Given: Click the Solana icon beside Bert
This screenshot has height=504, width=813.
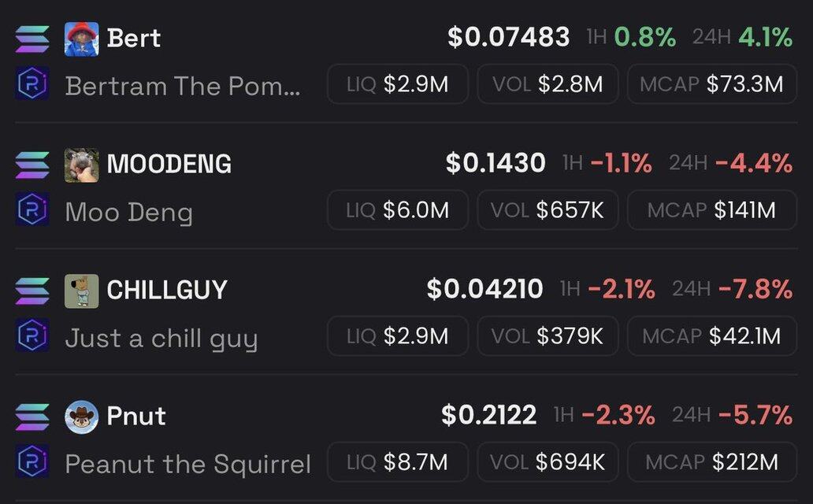Looking at the screenshot, I should tap(32, 39).
